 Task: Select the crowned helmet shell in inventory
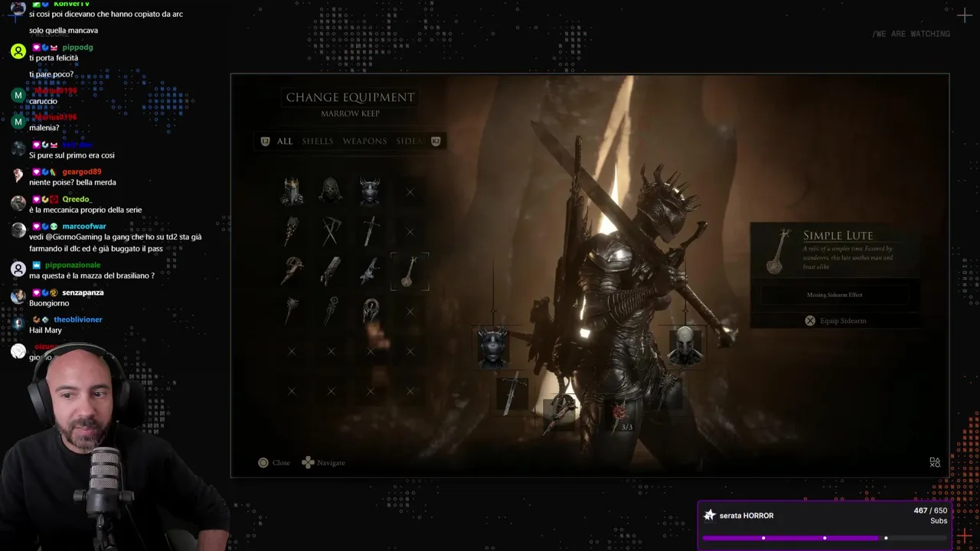[x=292, y=191]
